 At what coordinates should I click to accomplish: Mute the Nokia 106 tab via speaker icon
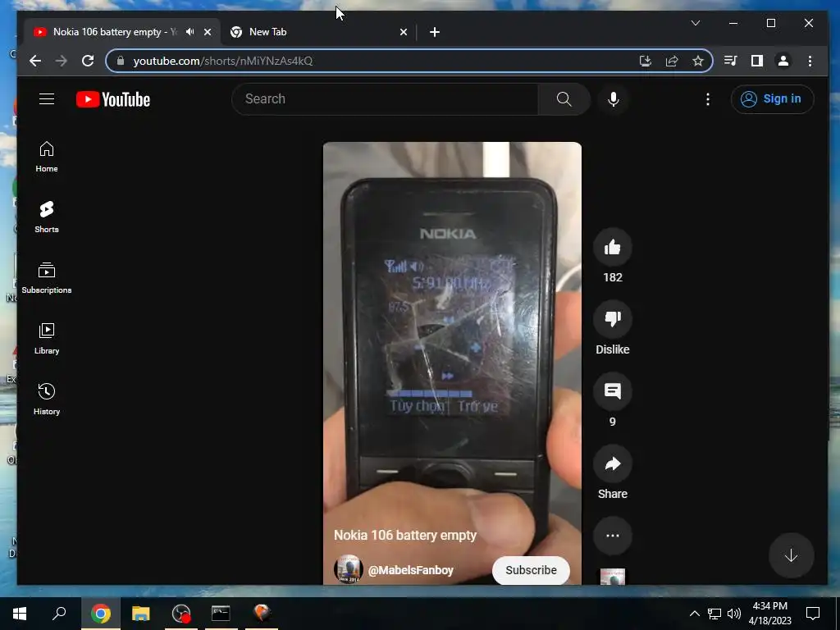[190, 32]
